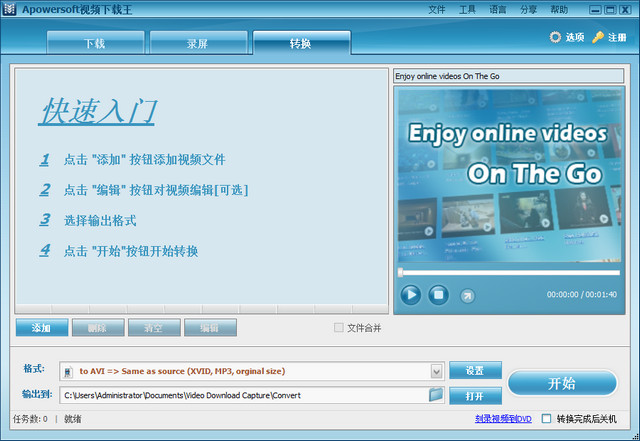Screen dimensions: 640x441
Task: Click the 注册 key icon
Action: click(598, 37)
